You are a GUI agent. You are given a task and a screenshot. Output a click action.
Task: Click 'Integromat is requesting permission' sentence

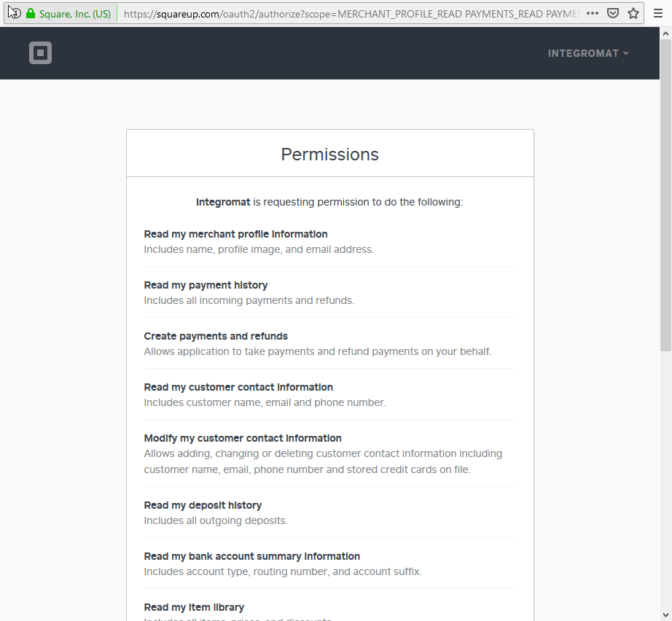click(x=329, y=202)
